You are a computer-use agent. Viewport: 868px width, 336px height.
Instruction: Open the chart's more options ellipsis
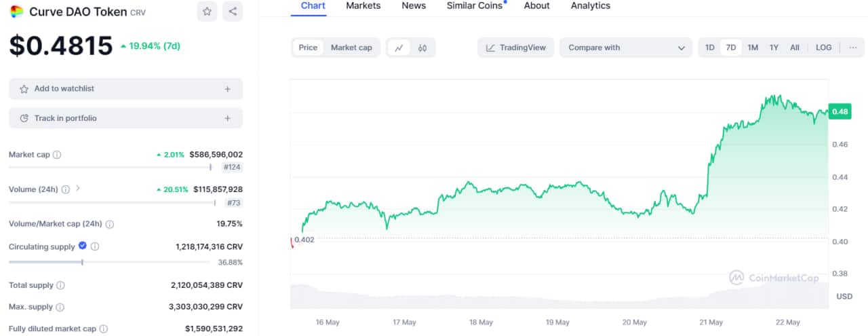[x=853, y=48]
